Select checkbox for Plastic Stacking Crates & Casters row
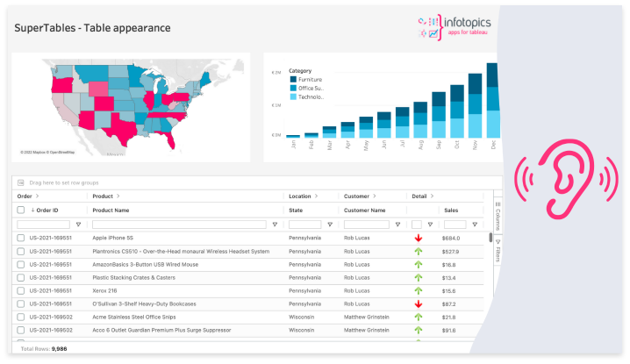Viewport: 630px width, 364px height. coord(21,277)
